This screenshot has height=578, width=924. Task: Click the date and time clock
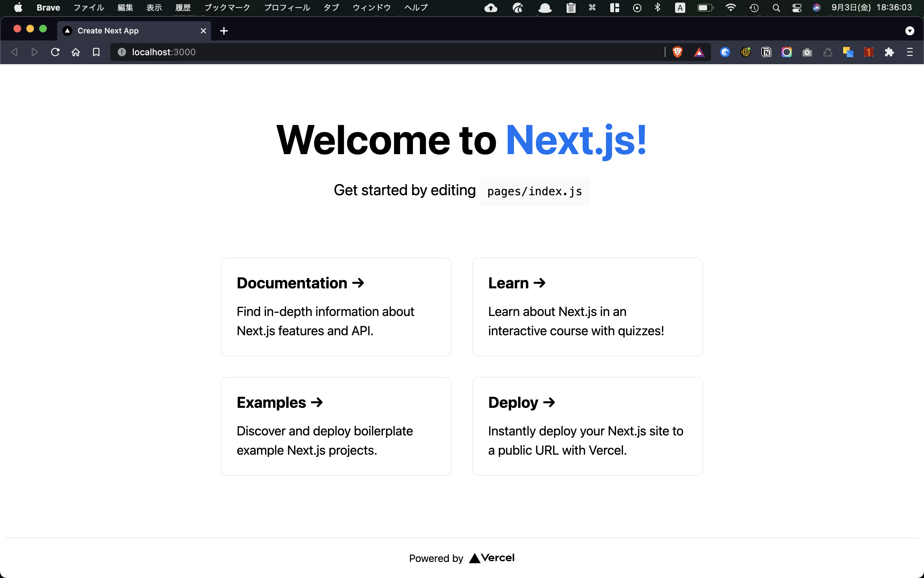(872, 8)
